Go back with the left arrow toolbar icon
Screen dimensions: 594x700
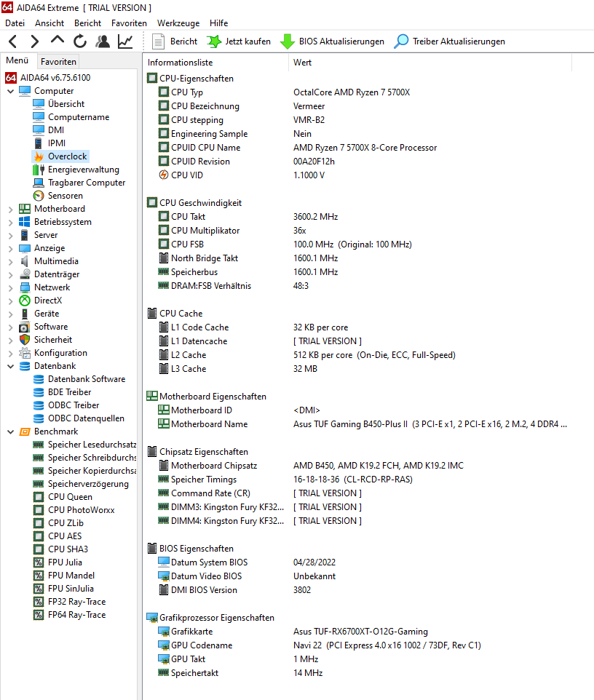13,41
